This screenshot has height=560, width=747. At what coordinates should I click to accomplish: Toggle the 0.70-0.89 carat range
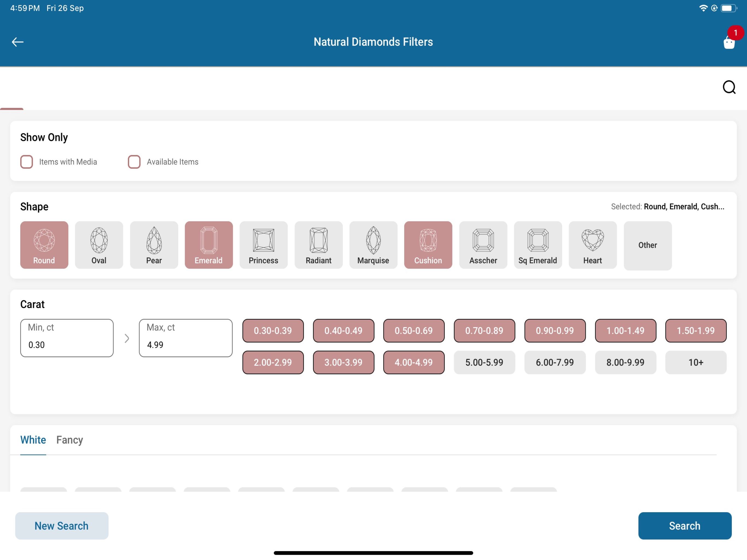click(484, 331)
